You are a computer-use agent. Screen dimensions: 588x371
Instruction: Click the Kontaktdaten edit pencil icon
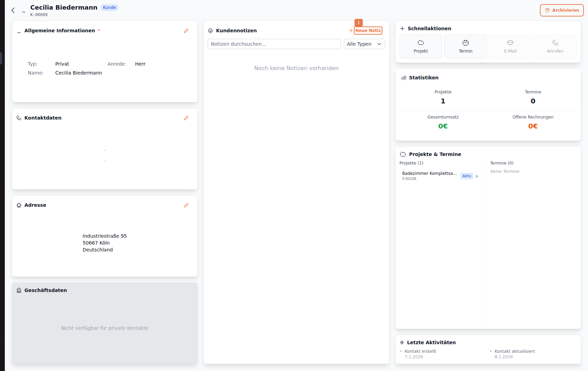click(186, 118)
